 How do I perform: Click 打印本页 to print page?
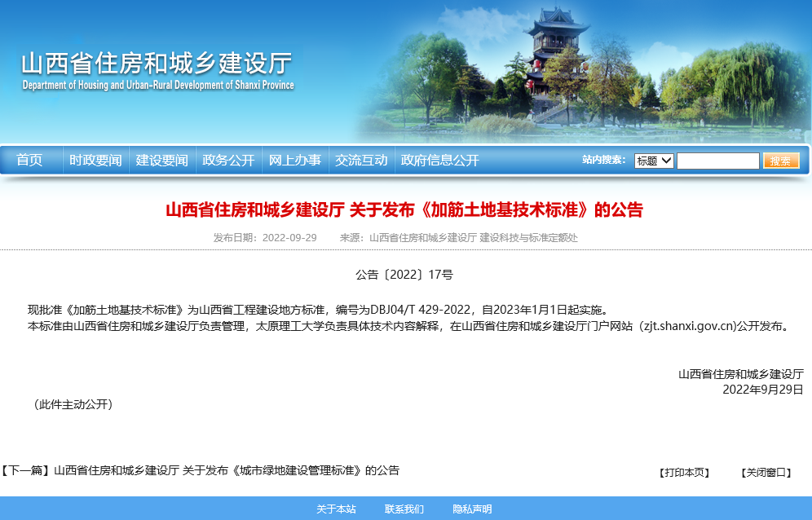[x=685, y=473]
